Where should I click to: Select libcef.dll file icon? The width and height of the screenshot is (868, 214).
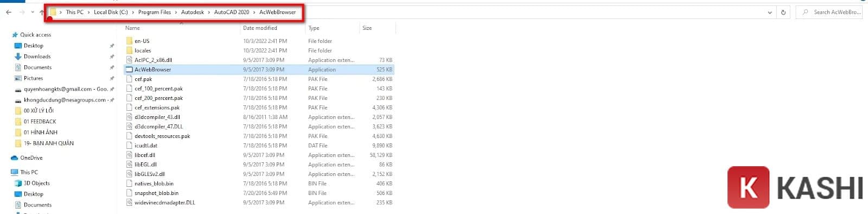[x=129, y=155]
